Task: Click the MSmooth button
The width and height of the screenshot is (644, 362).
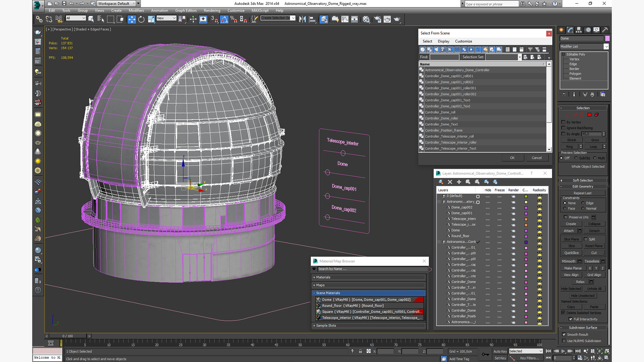Action: [569, 261]
